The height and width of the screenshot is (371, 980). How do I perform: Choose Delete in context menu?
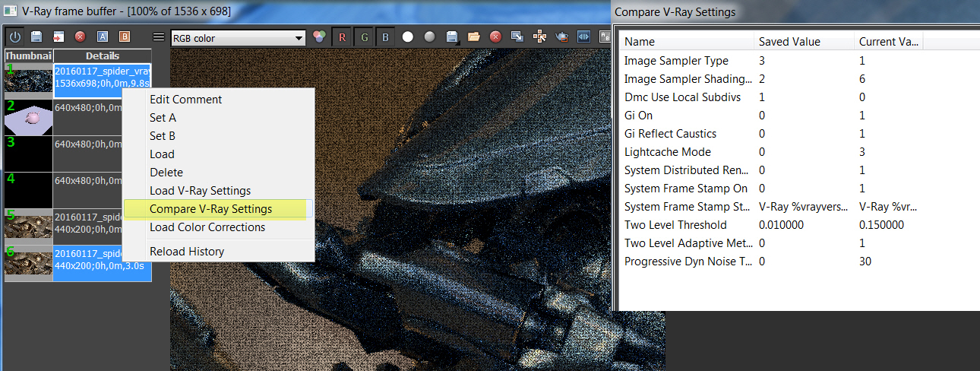219,173
